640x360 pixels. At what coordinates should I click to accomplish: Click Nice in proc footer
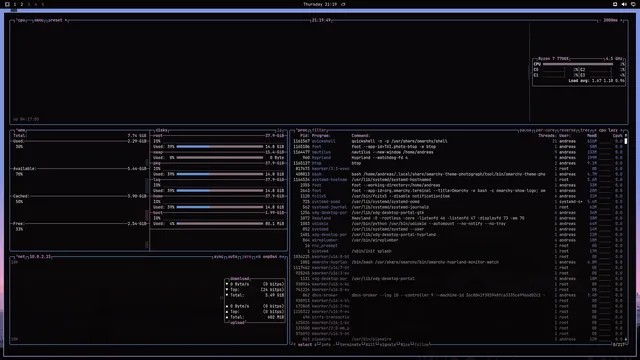(x=405, y=344)
